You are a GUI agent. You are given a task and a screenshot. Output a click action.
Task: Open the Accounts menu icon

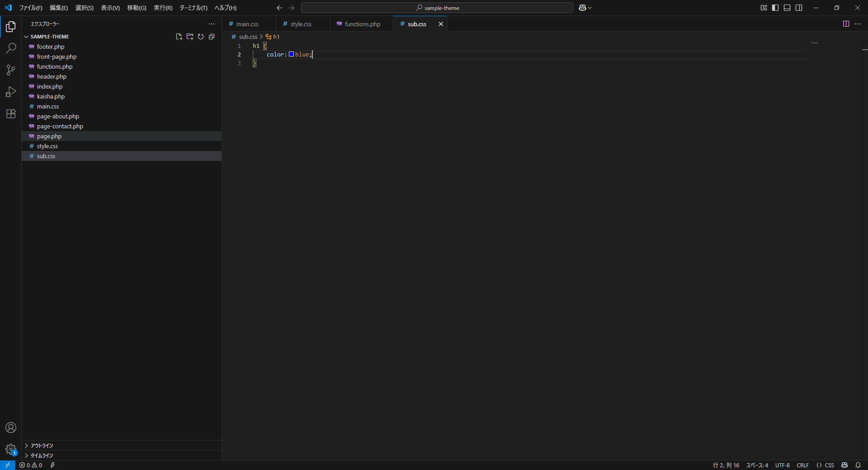(11, 428)
